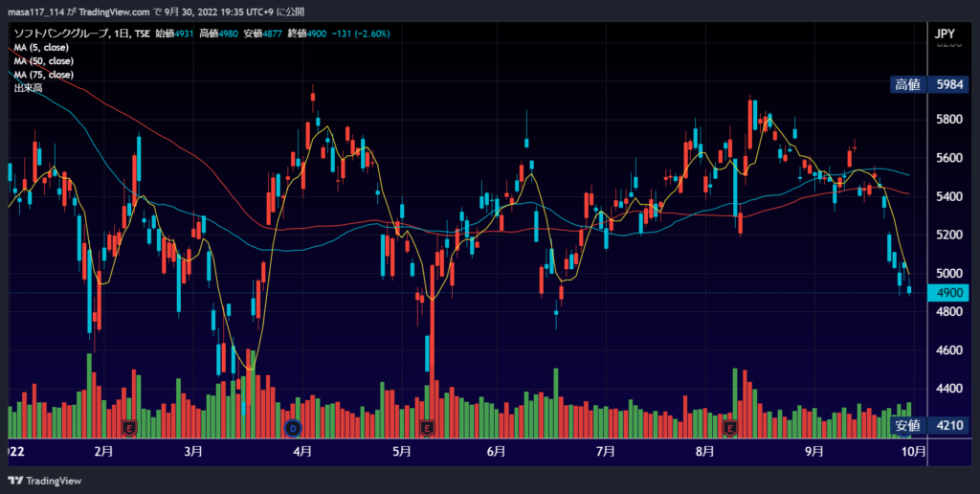Image resolution: width=980 pixels, height=494 pixels.
Task: Click the 4400 price axis label
Action: coord(948,389)
